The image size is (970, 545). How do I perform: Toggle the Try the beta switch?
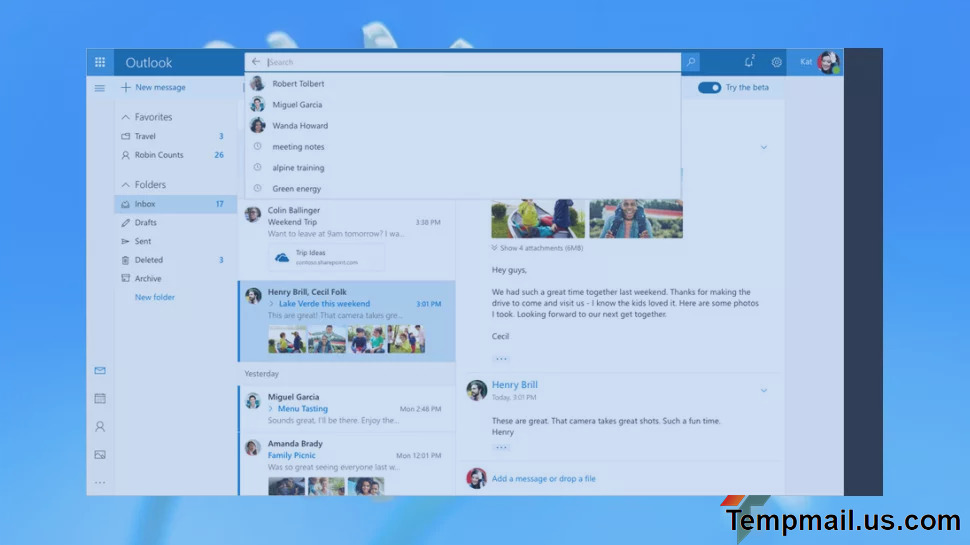709,88
